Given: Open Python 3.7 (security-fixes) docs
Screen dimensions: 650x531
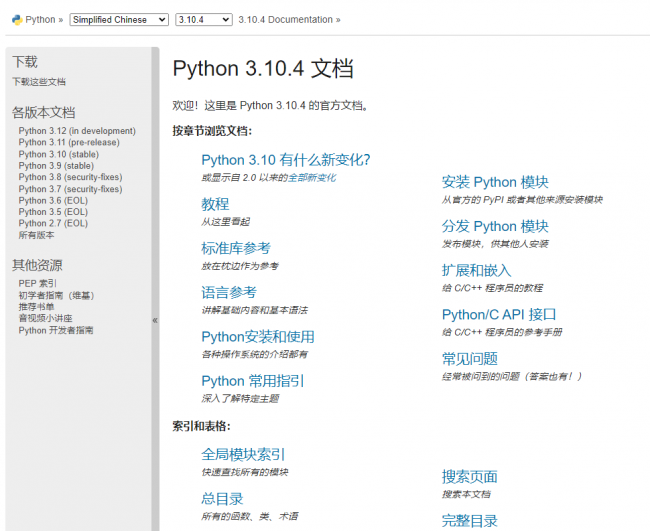Looking at the screenshot, I should 70,189.
